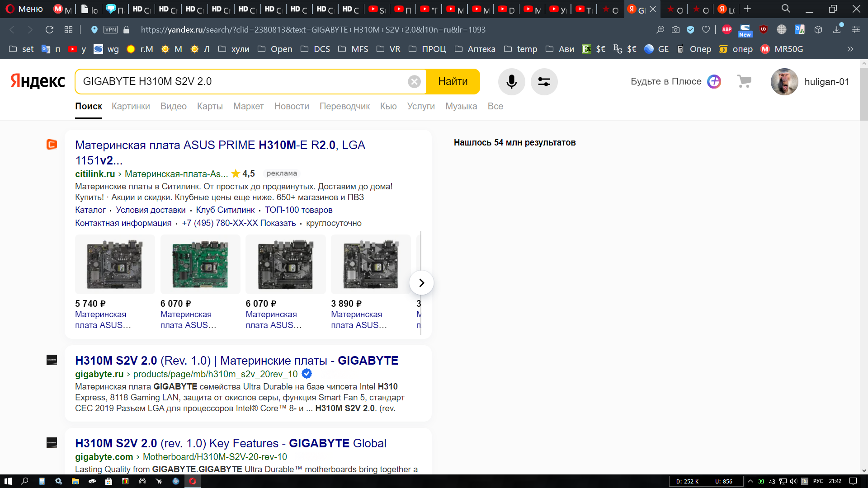Clear the search query with X icon

414,82
